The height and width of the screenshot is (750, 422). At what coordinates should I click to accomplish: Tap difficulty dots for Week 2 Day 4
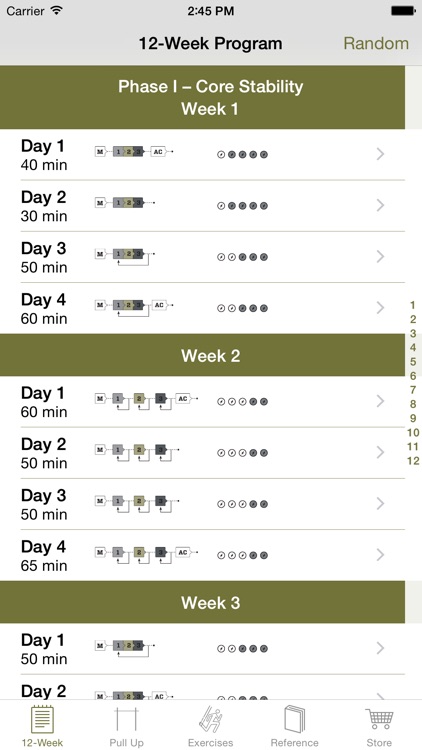(x=242, y=555)
